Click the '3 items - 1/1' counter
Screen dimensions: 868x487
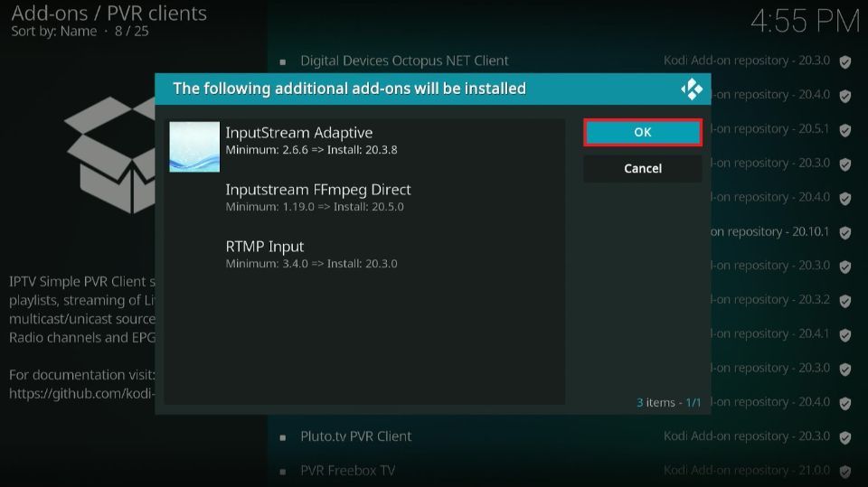669,402
